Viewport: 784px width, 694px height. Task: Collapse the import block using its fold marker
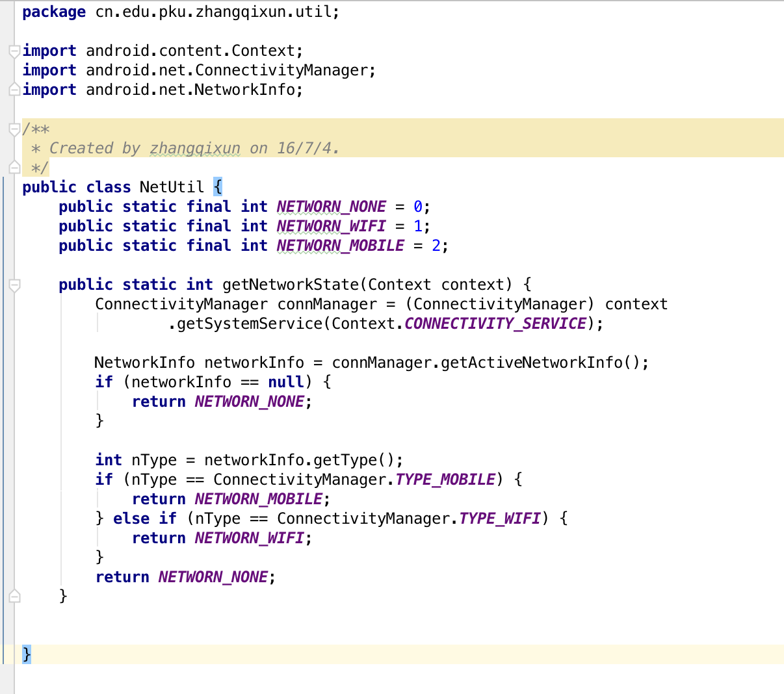click(14, 51)
